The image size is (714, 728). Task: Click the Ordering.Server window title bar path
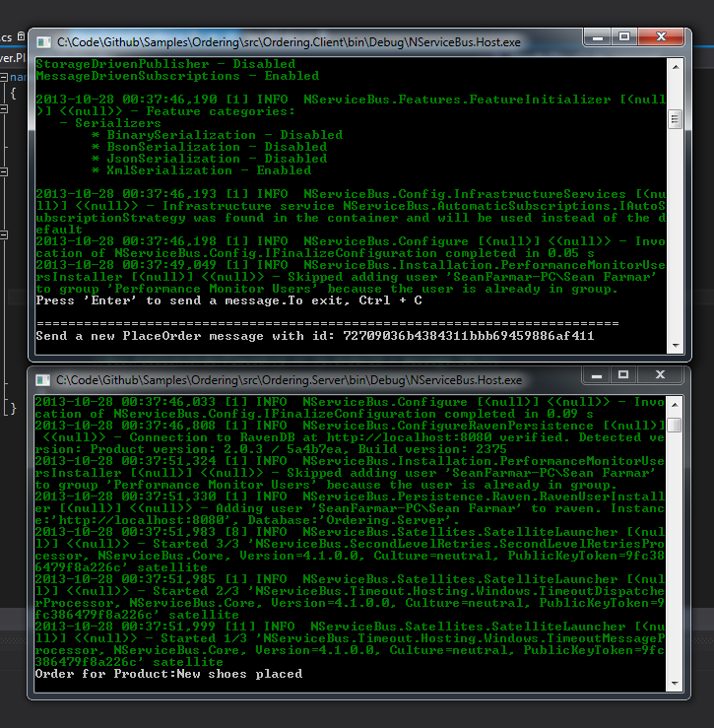click(289, 380)
